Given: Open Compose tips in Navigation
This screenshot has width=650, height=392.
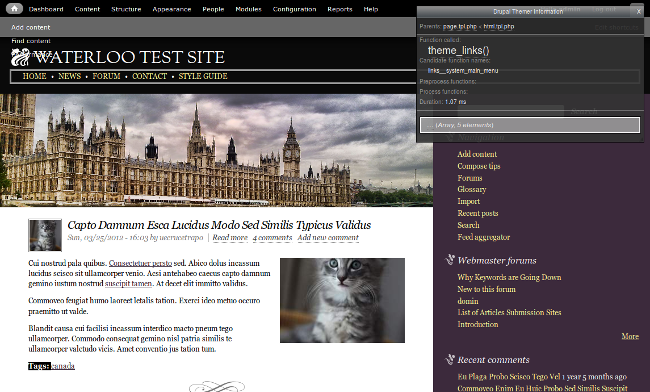Looking at the screenshot, I should click(479, 166).
